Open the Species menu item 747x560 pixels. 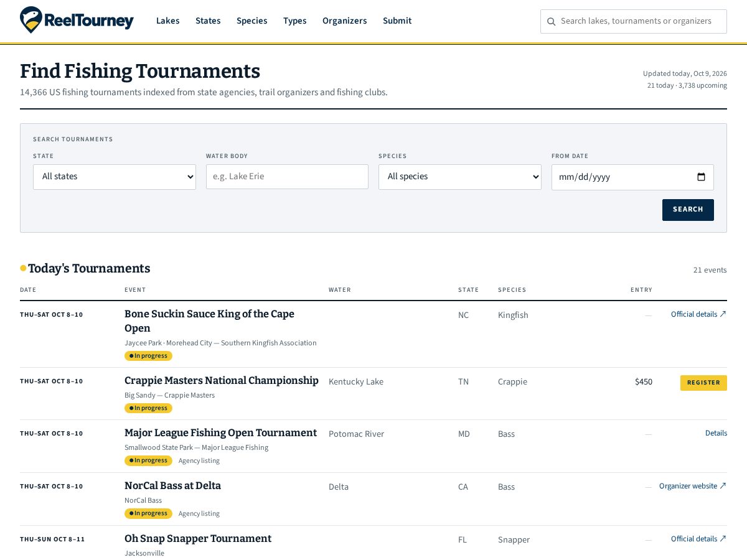click(251, 21)
